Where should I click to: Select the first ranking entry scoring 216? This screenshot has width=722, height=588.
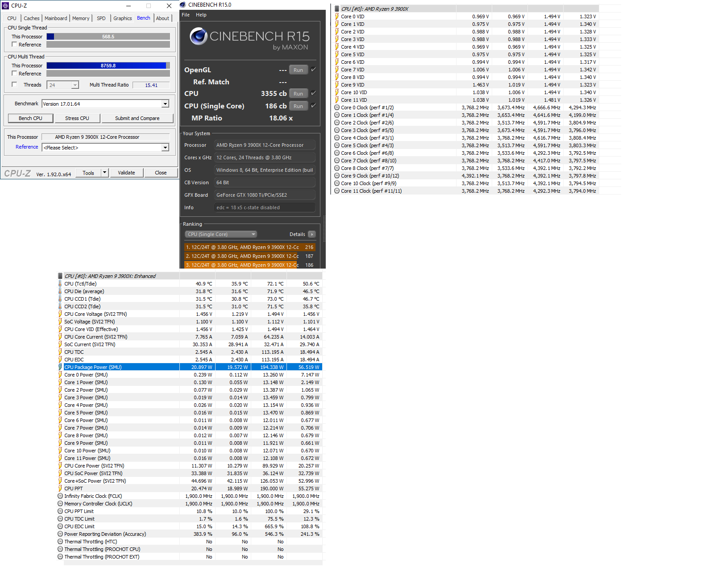[x=250, y=247]
